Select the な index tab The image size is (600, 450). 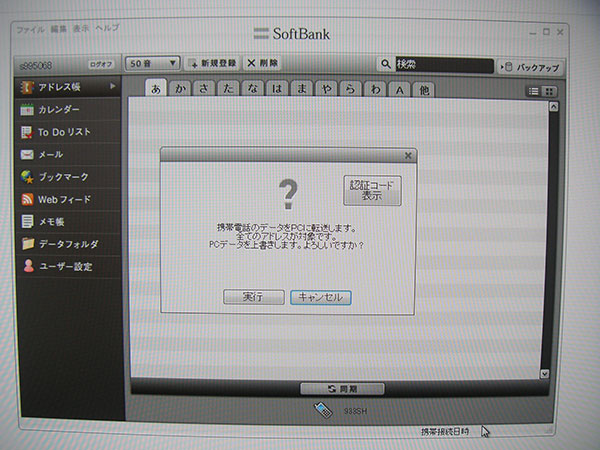click(253, 89)
